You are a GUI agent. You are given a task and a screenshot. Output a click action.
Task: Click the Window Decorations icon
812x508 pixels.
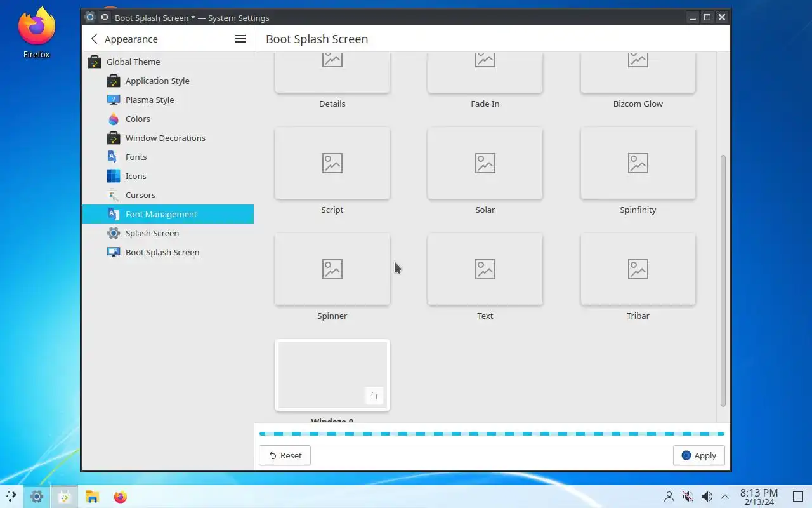point(114,138)
